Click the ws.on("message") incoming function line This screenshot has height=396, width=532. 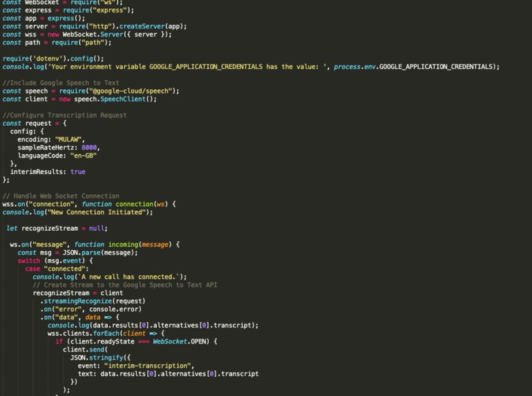[x=95, y=245]
